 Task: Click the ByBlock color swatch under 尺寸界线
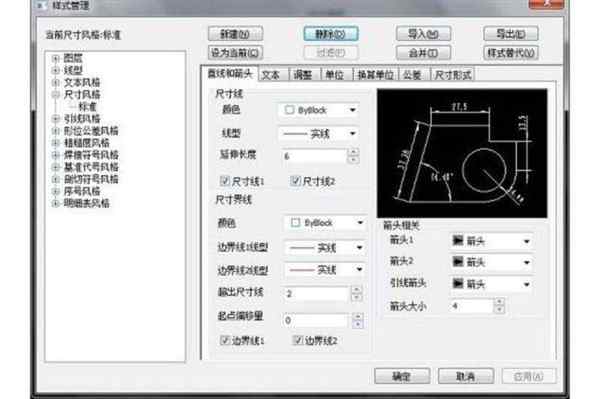click(x=295, y=223)
